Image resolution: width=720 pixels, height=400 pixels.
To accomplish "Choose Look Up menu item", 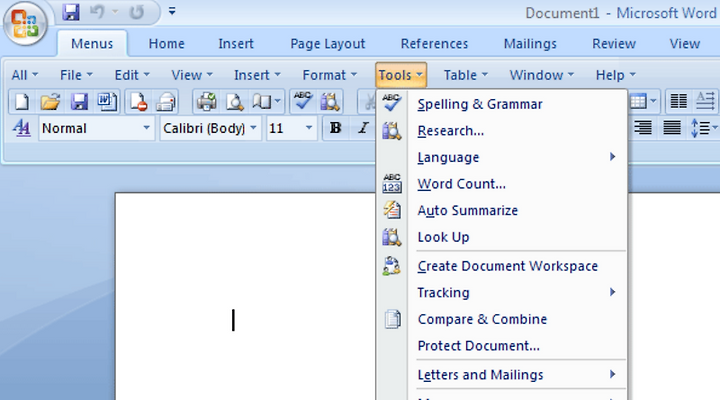I will tap(502, 237).
